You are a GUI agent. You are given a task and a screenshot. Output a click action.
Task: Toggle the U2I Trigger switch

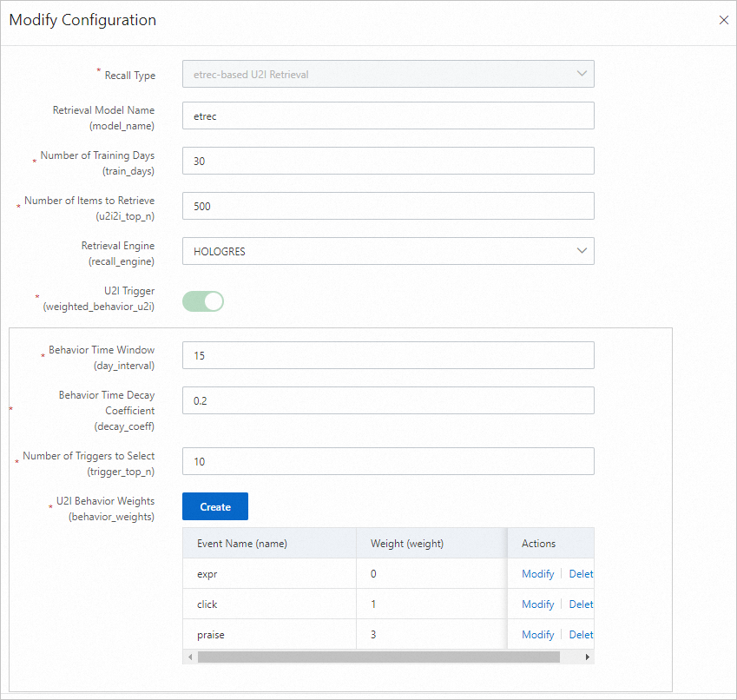203,301
